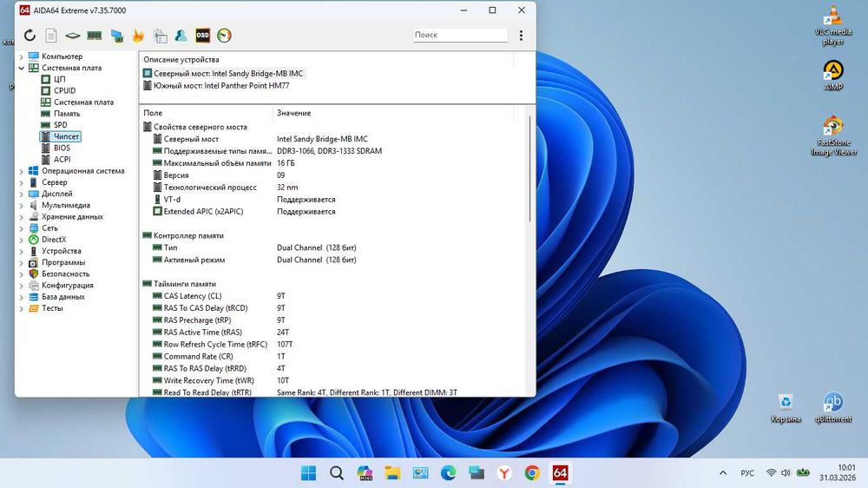
Task: Select the Программы tree item
Action: pos(63,262)
